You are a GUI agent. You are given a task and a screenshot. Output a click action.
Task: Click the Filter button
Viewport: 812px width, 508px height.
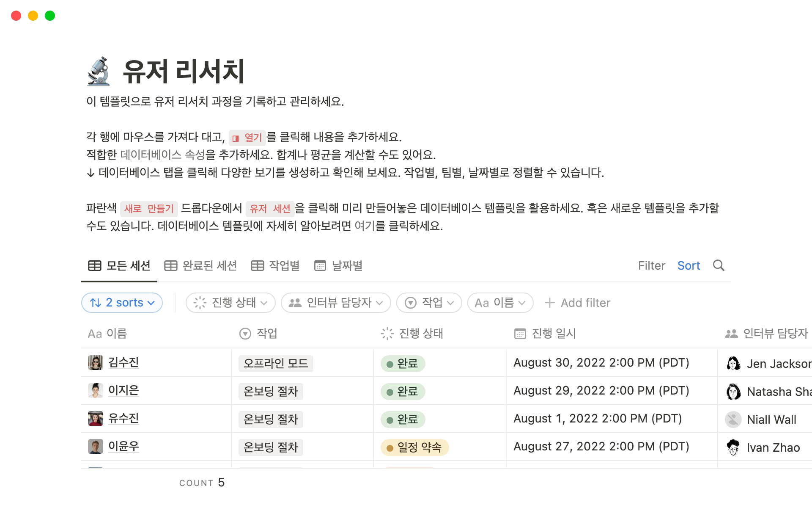pyautogui.click(x=651, y=266)
